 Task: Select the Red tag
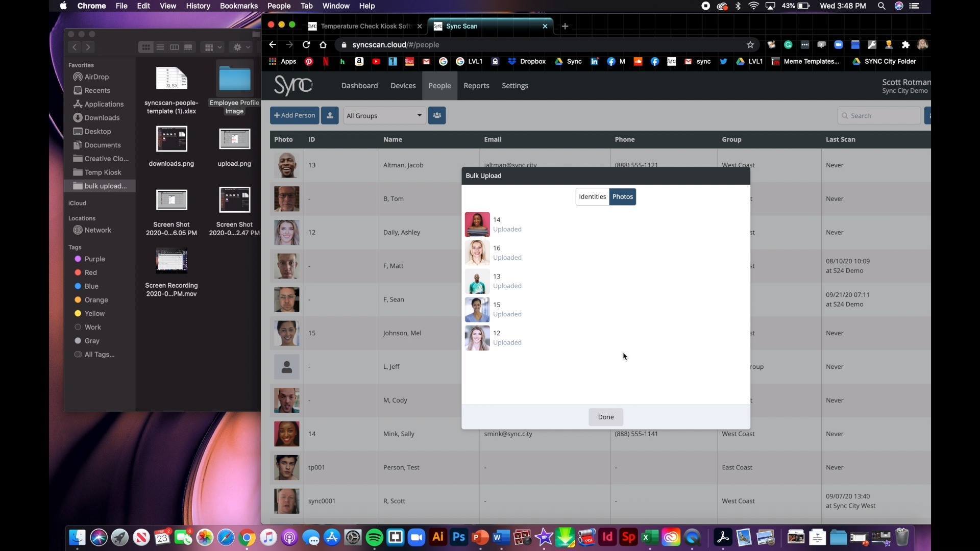[86, 273]
